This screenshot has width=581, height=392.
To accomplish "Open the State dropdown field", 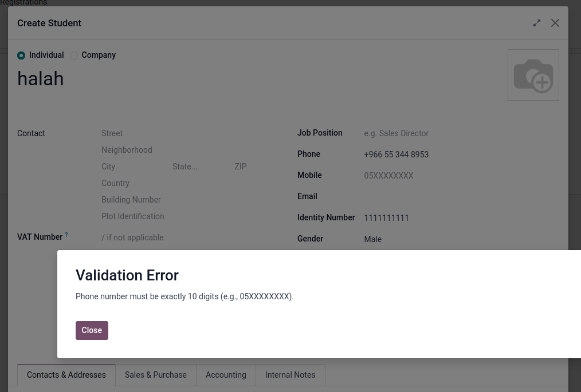I will 201,167.
